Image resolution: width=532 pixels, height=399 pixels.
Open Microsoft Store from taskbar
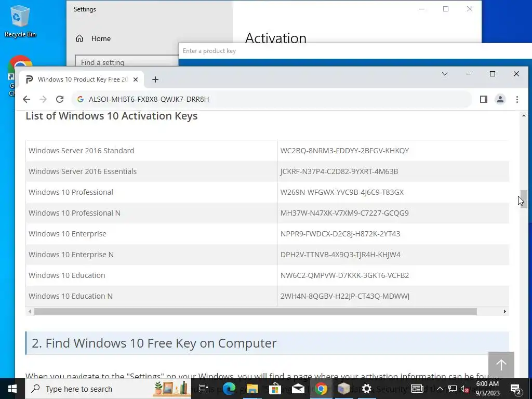point(275,389)
